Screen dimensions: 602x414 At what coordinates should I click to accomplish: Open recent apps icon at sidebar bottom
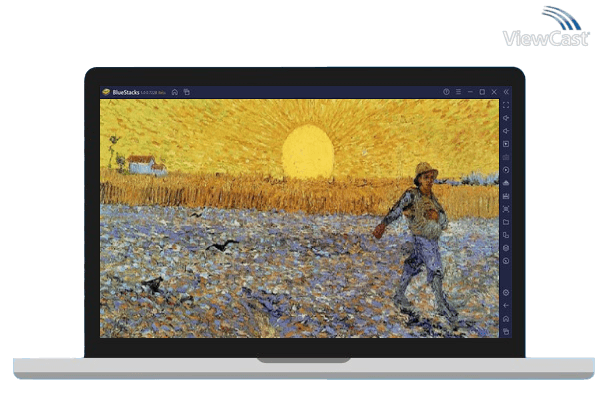(506, 331)
